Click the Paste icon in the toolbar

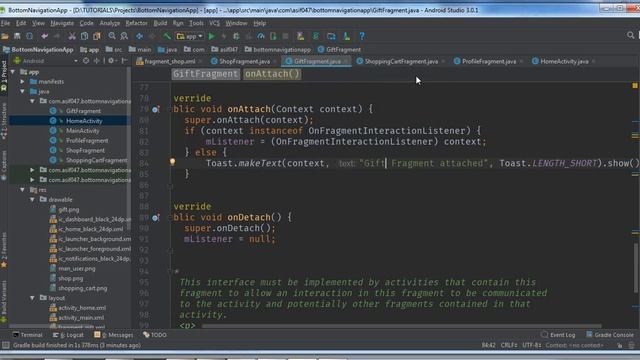[97, 36]
